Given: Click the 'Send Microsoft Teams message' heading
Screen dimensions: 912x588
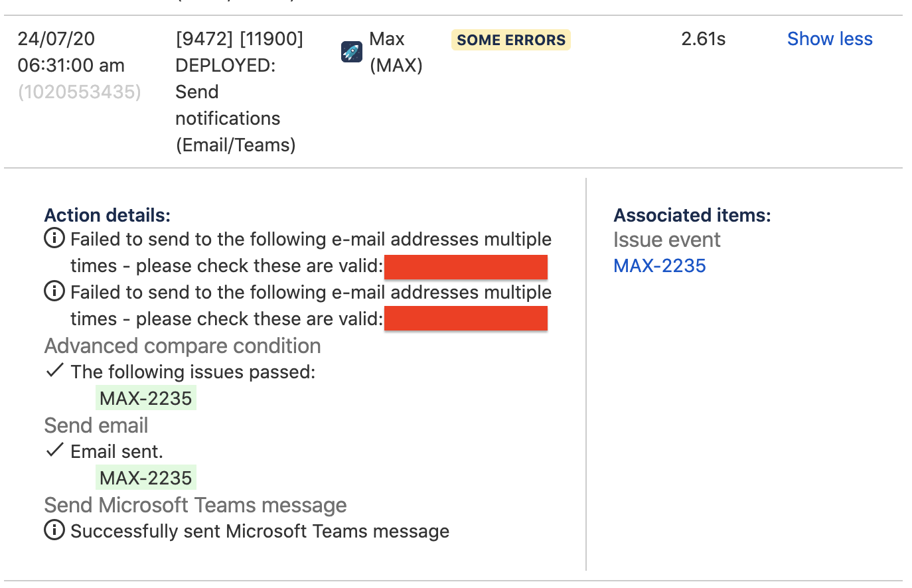Looking at the screenshot, I should coord(195,505).
